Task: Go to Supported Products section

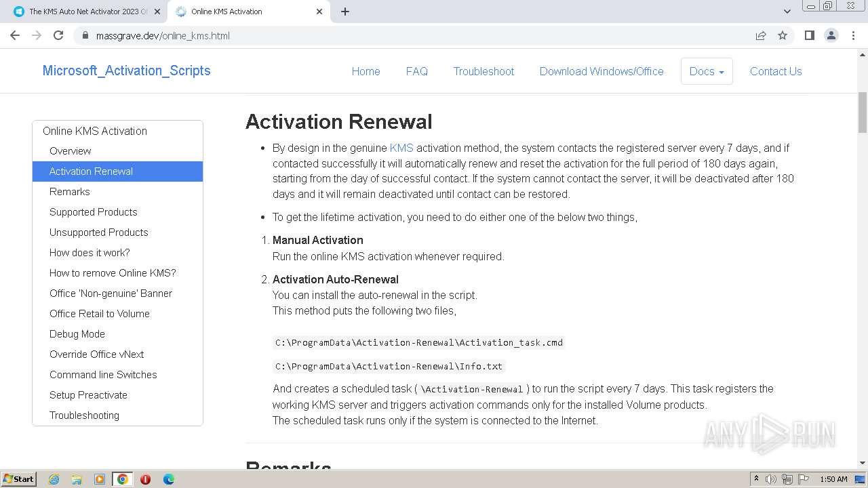Action: pos(117,212)
